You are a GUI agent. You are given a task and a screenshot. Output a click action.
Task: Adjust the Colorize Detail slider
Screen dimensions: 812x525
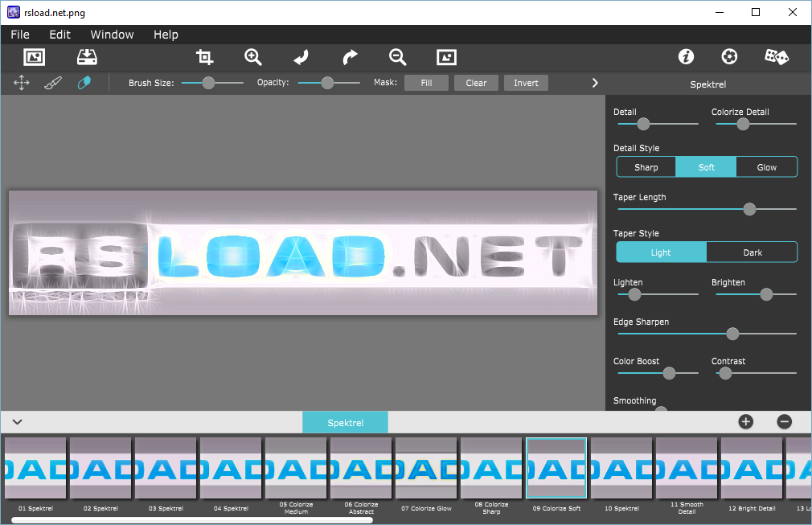tap(756, 125)
